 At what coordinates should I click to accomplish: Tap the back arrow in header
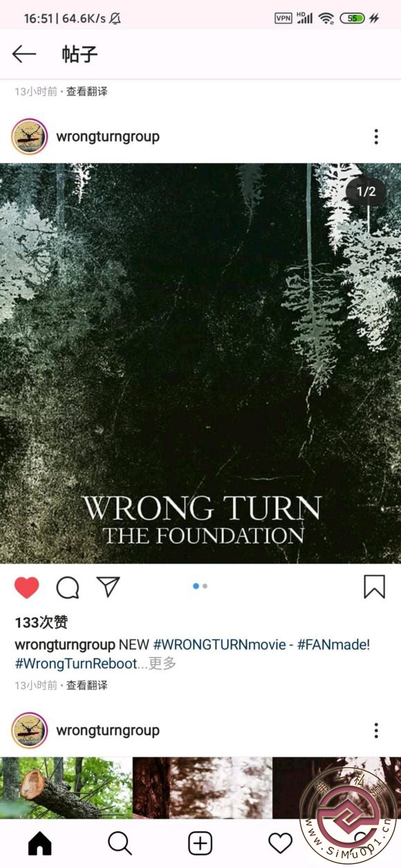[x=24, y=54]
